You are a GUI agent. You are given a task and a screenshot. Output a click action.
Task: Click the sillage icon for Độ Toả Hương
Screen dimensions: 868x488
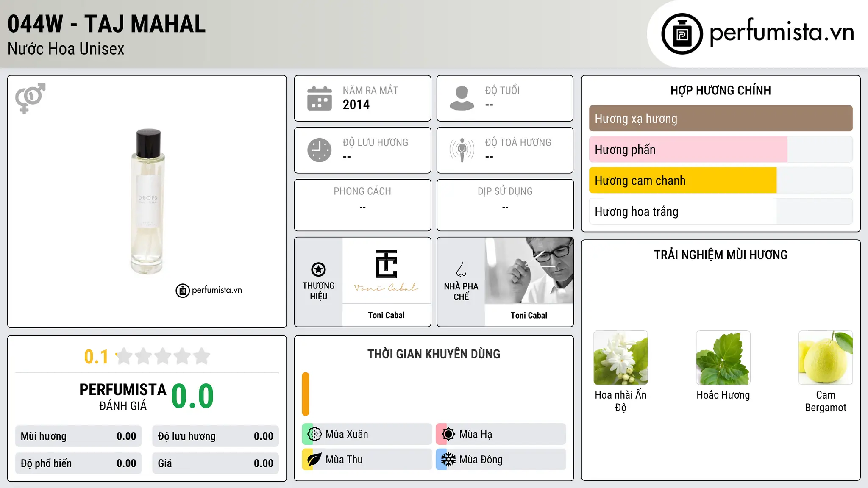point(462,150)
